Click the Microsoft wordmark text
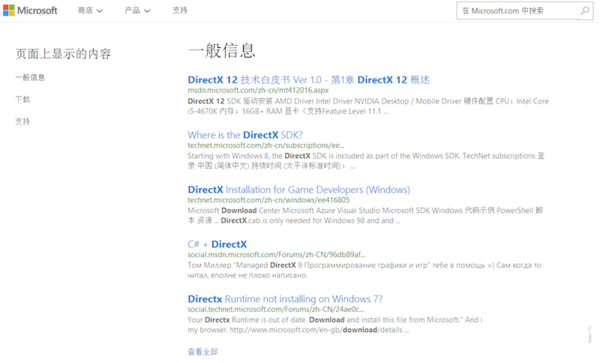The image size is (600, 363). 37,10
